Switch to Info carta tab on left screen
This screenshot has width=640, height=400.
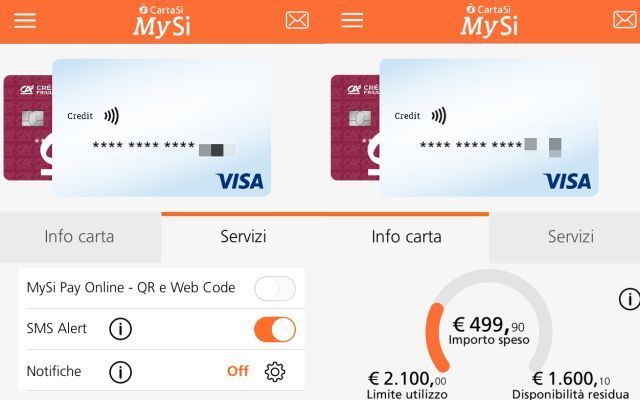click(x=80, y=237)
